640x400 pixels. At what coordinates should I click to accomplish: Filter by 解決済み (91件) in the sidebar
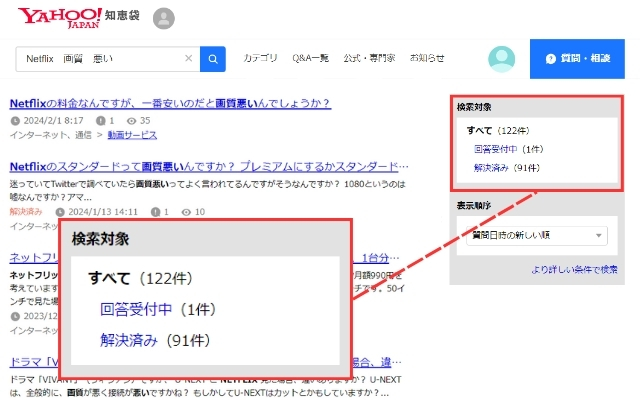tap(507, 168)
